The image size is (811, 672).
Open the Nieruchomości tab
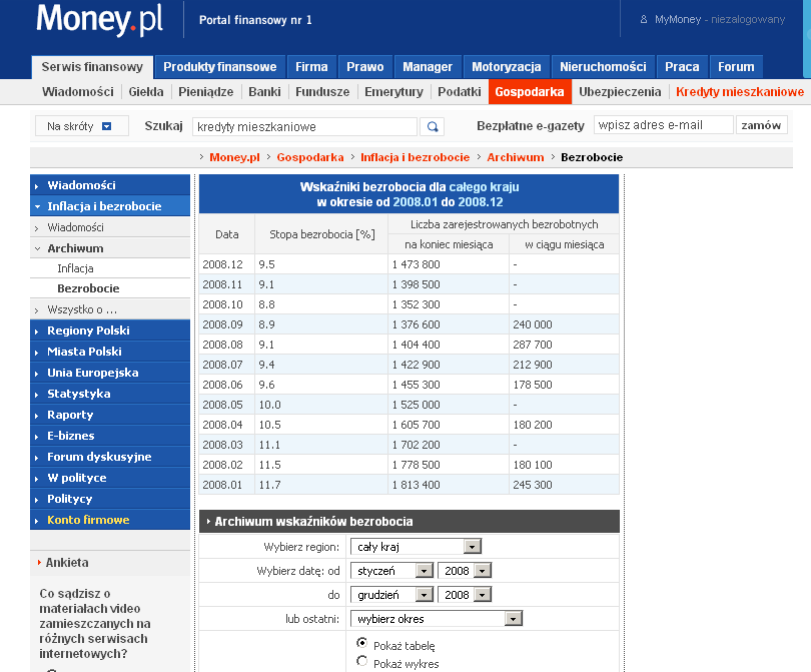point(603,67)
